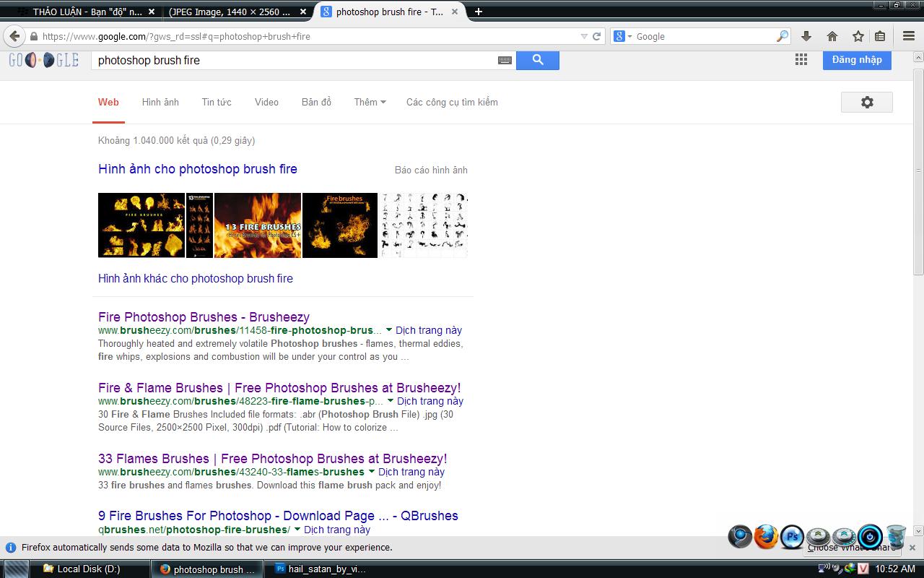This screenshot has width=924, height=578.
Task: Open the Tin tức search tab
Action: [217, 102]
